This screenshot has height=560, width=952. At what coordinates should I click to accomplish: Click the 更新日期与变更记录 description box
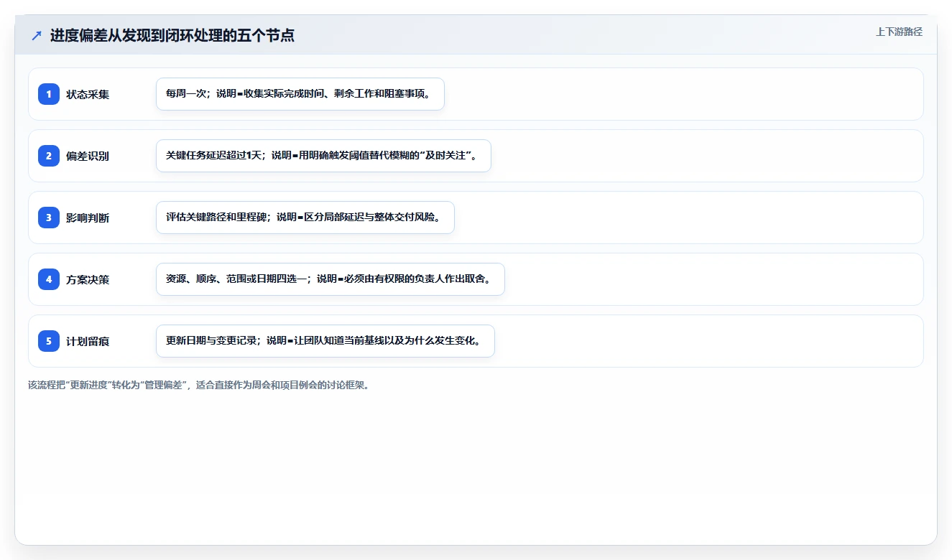pos(325,341)
